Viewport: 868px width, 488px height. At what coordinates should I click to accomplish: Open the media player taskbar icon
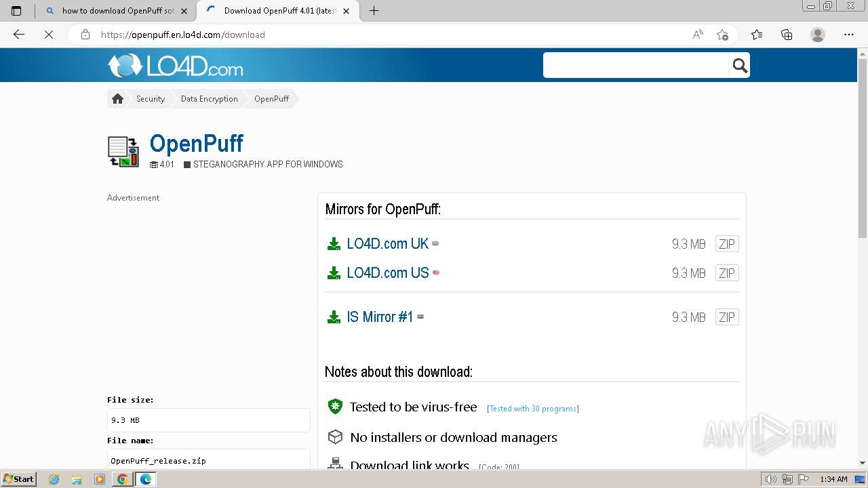point(100,479)
